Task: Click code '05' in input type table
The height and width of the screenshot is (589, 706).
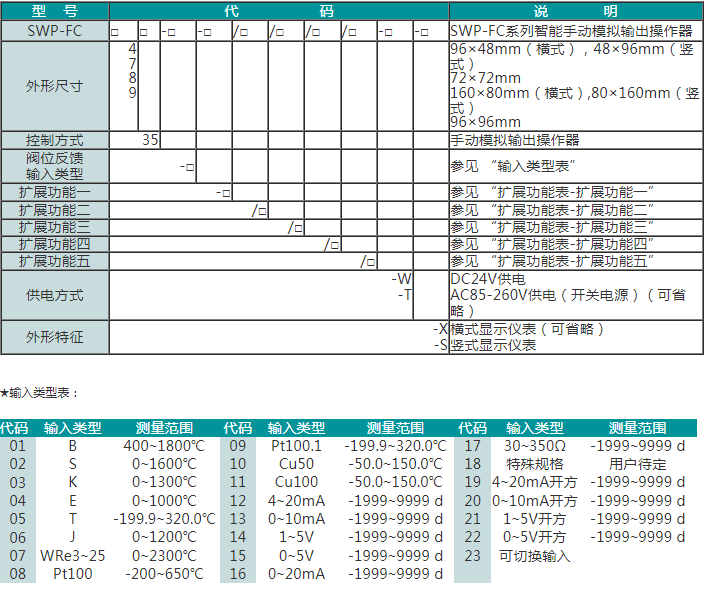Action: click(x=18, y=519)
